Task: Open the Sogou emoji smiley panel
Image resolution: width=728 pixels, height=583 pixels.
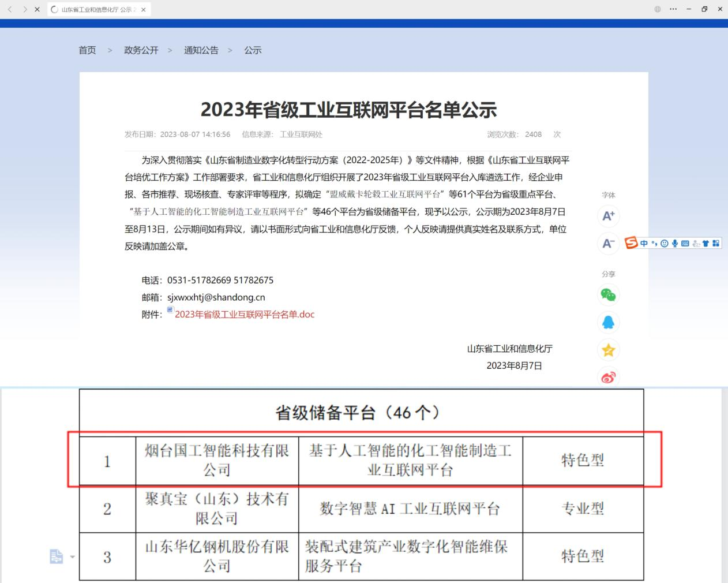Action: click(665, 244)
